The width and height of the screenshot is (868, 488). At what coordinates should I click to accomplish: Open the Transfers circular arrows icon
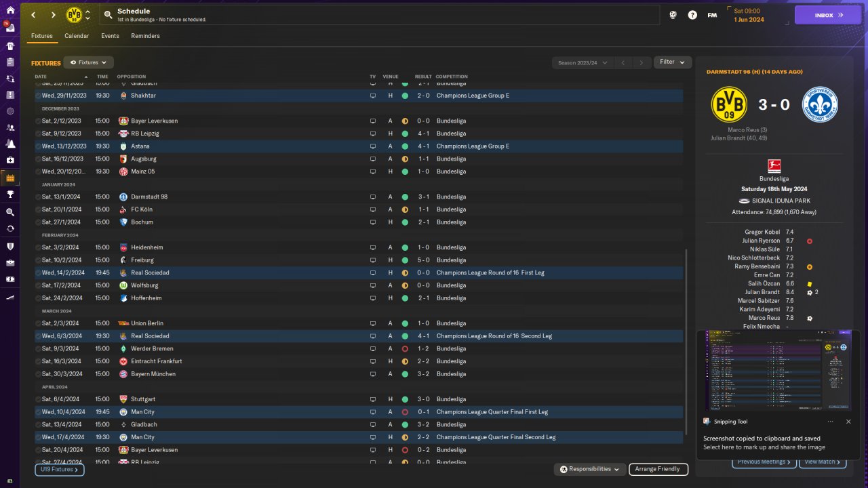(x=9, y=228)
